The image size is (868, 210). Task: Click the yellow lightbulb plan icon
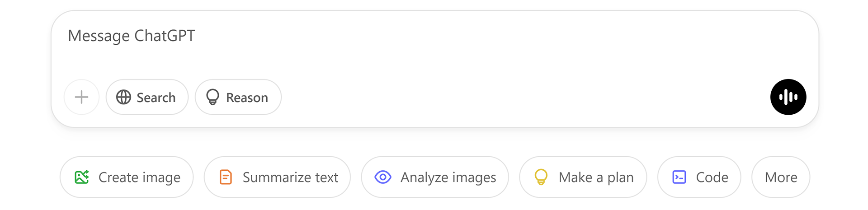click(541, 177)
